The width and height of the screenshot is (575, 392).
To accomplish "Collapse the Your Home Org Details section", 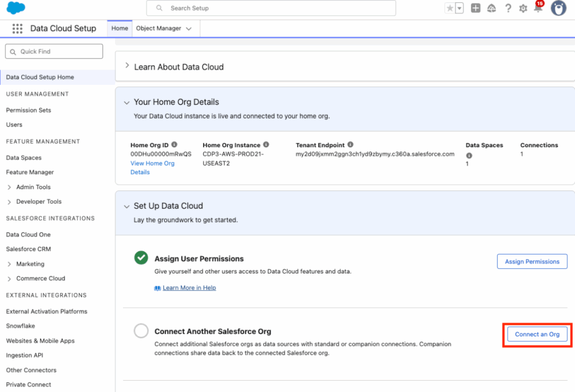I will 126,102.
